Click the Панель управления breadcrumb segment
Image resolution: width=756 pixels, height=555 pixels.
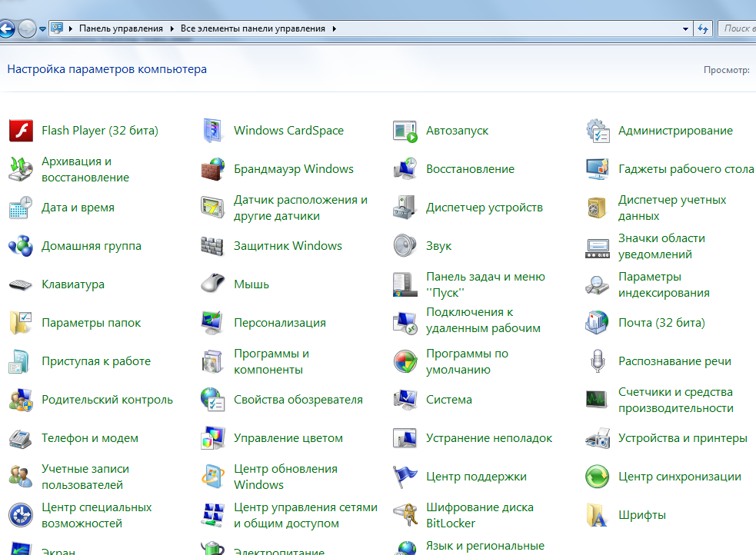[121, 29]
